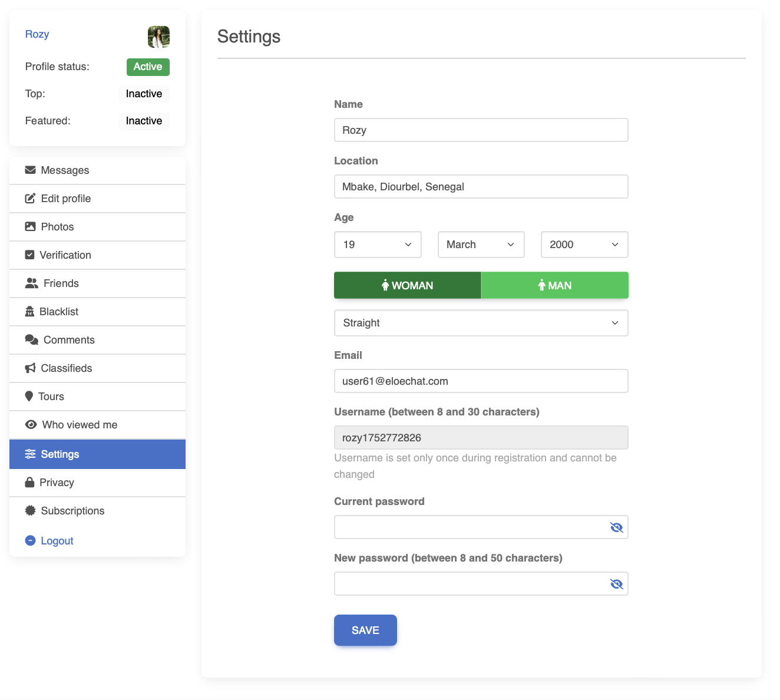Click the disabled Username field
The image size is (780, 700).
[x=481, y=438]
